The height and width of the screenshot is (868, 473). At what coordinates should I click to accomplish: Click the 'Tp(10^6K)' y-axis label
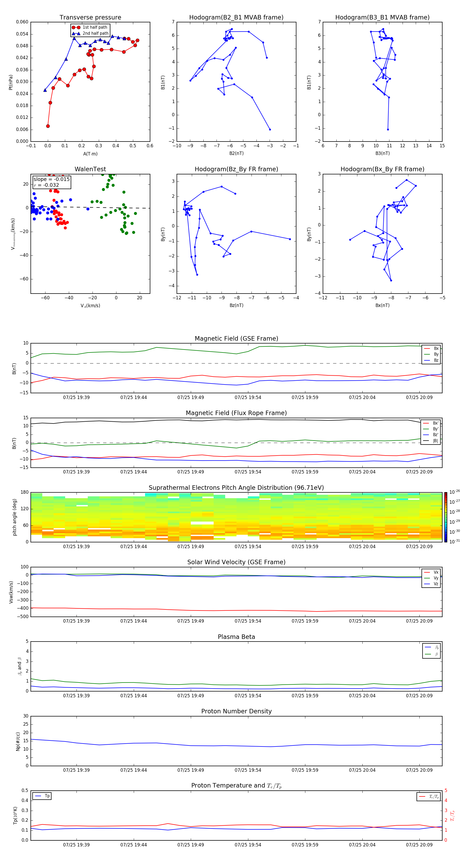tap(15, 815)
